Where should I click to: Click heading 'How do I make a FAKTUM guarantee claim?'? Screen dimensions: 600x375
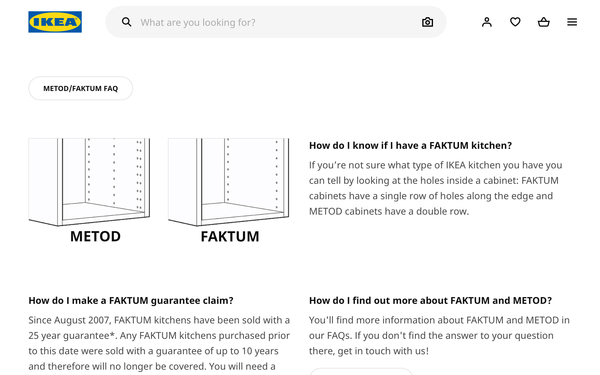coord(131,300)
